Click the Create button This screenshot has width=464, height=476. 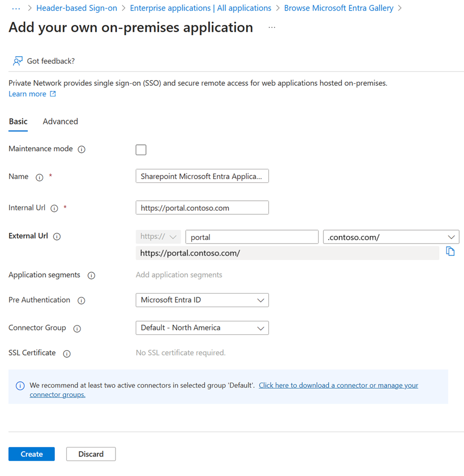32,454
